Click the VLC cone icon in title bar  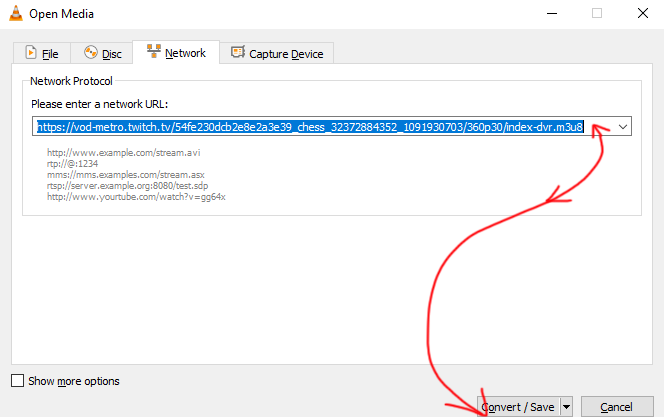(16, 13)
